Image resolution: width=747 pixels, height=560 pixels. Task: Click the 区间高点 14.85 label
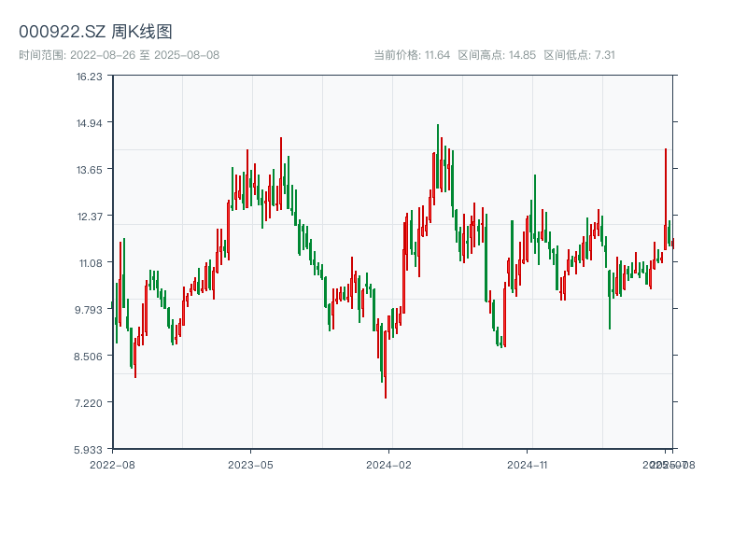tap(497, 55)
